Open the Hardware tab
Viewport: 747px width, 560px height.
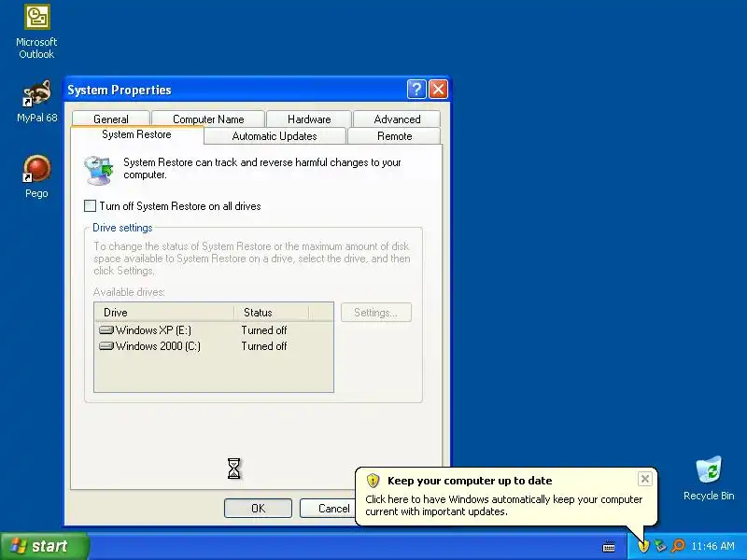coord(309,119)
